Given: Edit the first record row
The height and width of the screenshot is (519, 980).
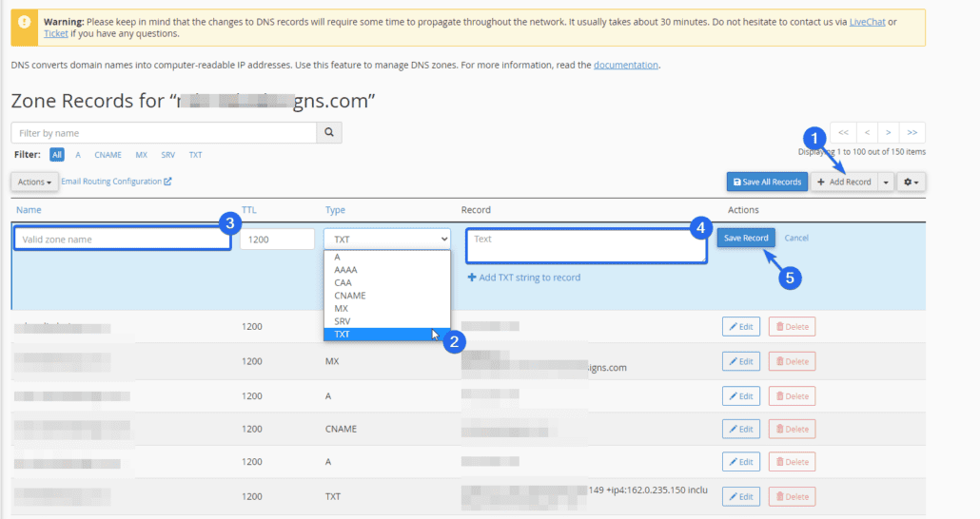Looking at the screenshot, I should (741, 327).
